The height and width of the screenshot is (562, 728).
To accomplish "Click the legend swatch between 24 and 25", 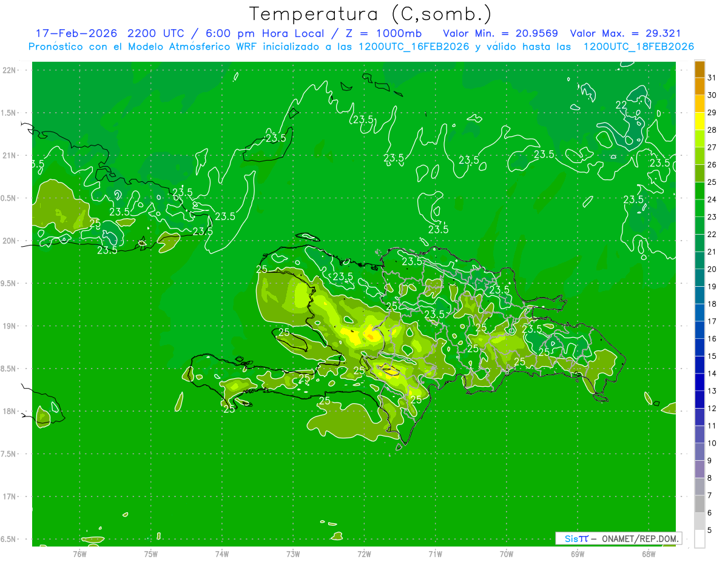I will pyautogui.click(x=699, y=191).
